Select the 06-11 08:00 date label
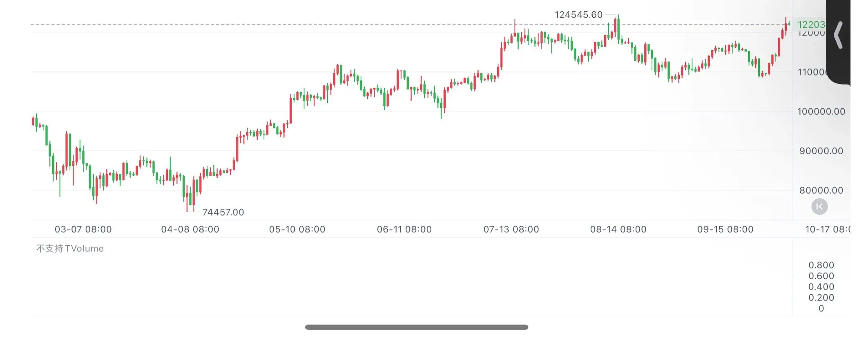Viewport: 868px width, 338px height. tap(404, 229)
